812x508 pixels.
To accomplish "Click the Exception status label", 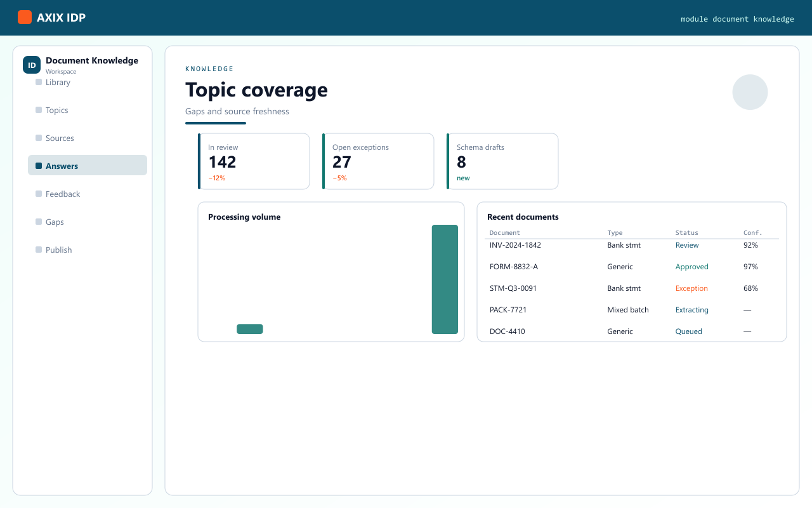I will [x=691, y=288].
